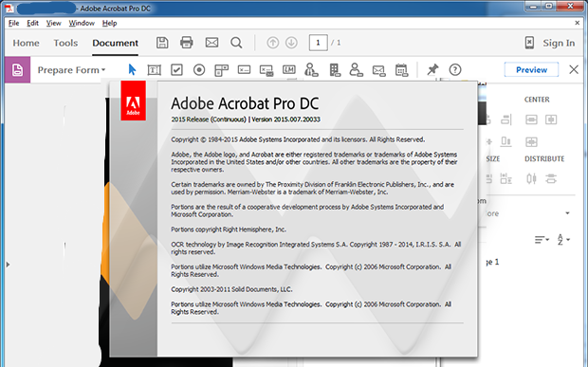This screenshot has width=588, height=367.
Task: Add a Date field using calendar icon
Action: tap(401, 70)
